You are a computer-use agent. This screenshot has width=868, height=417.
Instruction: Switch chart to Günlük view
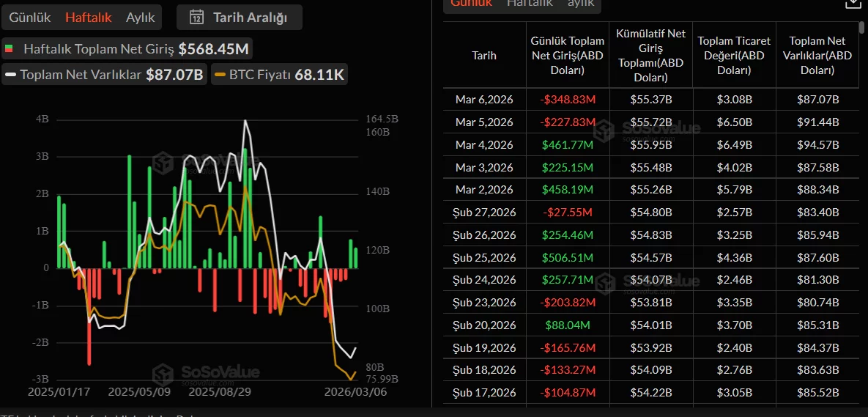click(30, 18)
